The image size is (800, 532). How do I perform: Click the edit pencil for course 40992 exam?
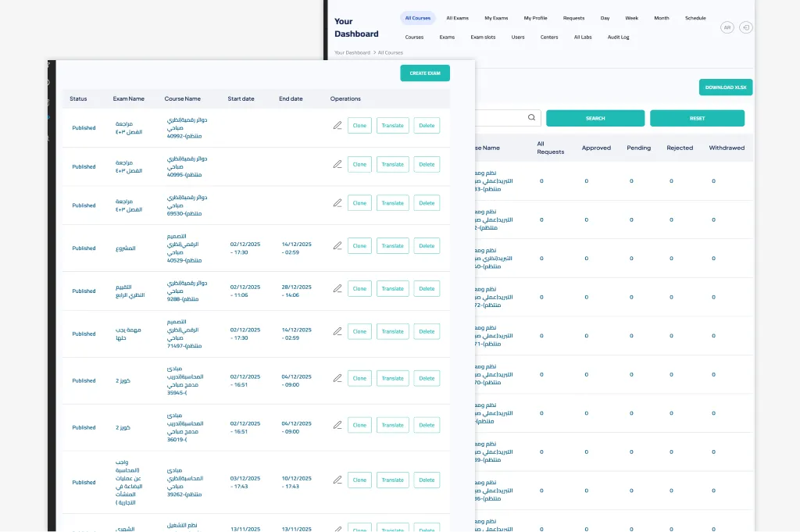(x=337, y=125)
